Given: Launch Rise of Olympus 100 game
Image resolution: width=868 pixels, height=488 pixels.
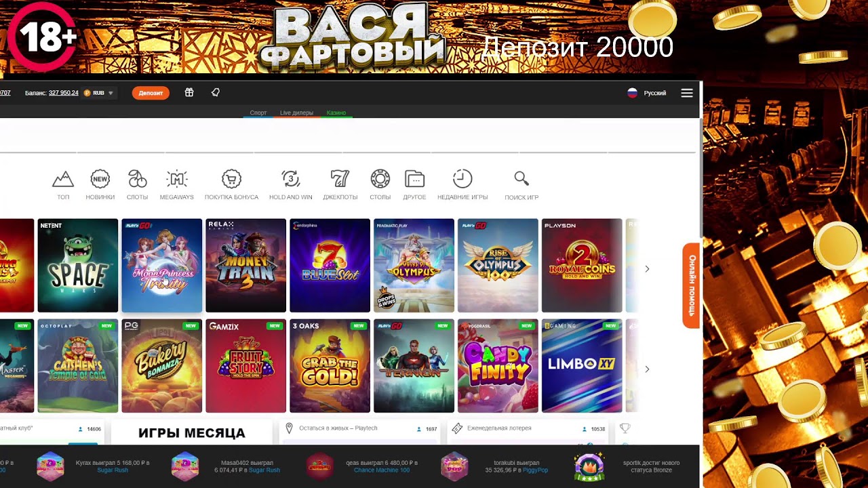Looking at the screenshot, I should tap(498, 266).
